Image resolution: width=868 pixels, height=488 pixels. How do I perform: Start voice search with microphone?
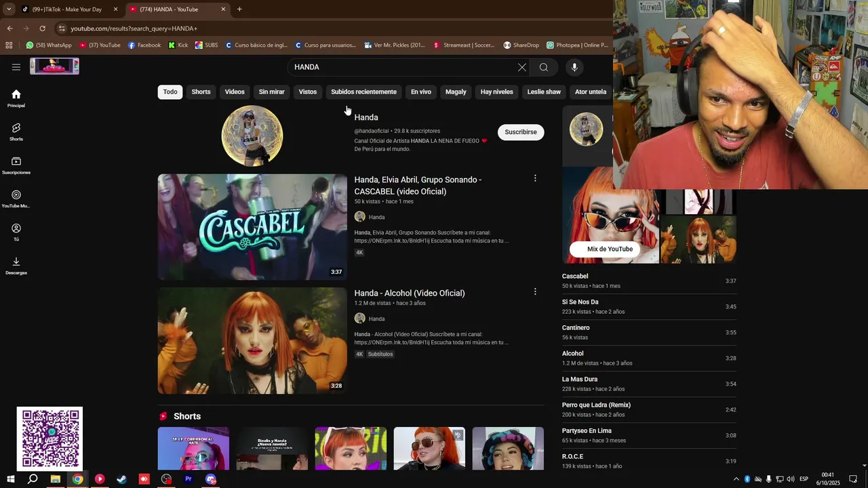pos(574,67)
